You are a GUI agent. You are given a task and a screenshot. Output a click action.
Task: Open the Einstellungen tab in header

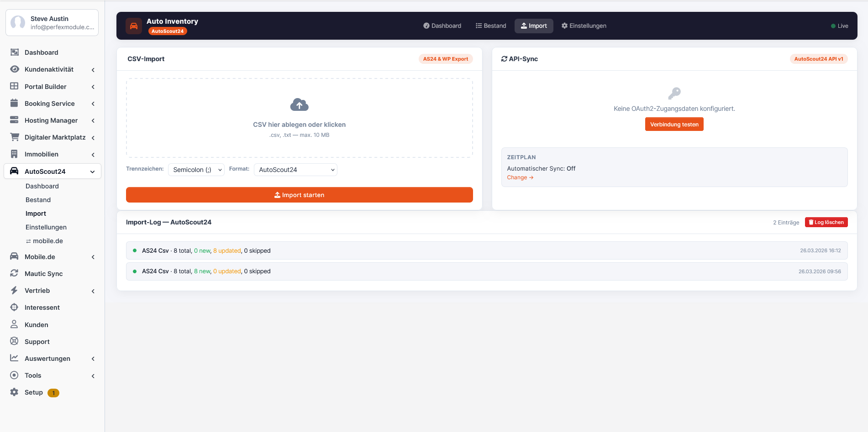point(584,26)
